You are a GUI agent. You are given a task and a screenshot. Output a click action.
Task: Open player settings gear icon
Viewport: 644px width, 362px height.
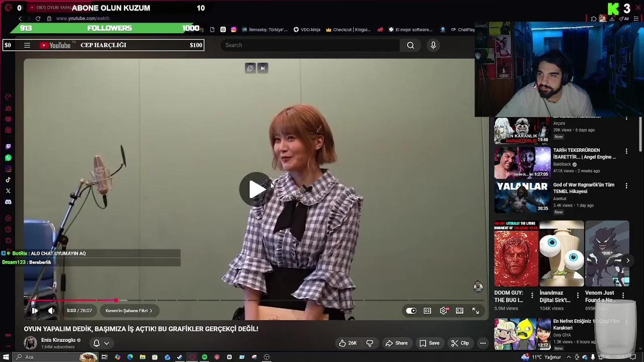pos(443,311)
